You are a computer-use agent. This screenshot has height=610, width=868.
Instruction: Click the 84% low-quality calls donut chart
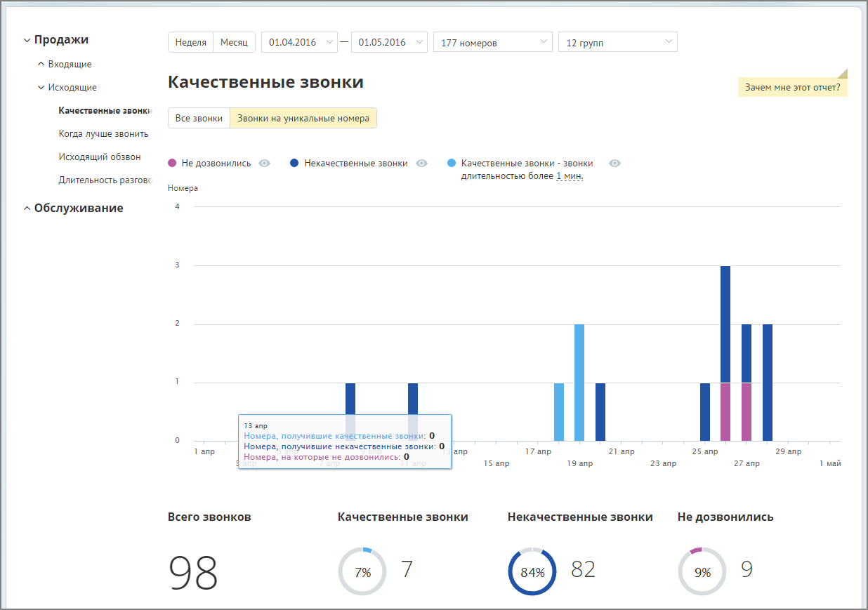pos(532,571)
